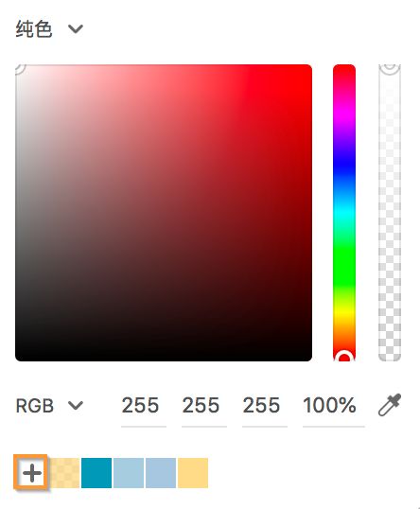
Task: Select the semi-transparent yellow swatch
Action: tap(64, 473)
